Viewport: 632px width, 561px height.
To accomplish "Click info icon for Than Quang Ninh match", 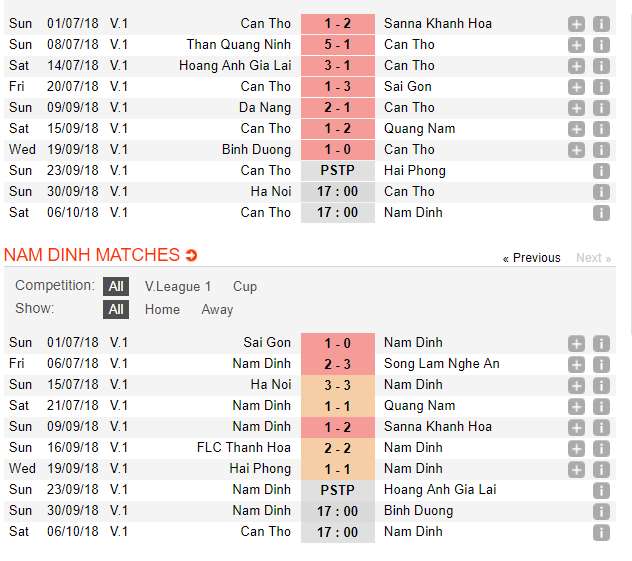I will 601,44.
